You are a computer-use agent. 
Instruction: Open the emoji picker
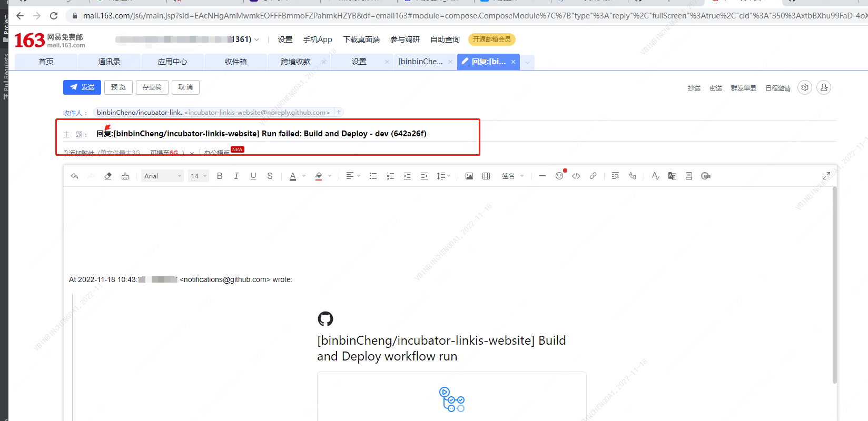(559, 176)
